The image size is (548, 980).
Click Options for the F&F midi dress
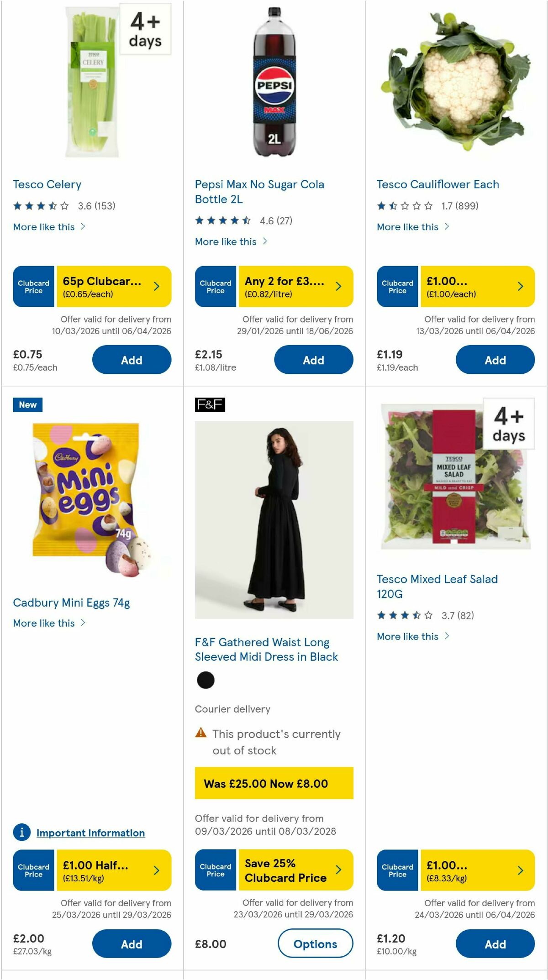coord(315,944)
